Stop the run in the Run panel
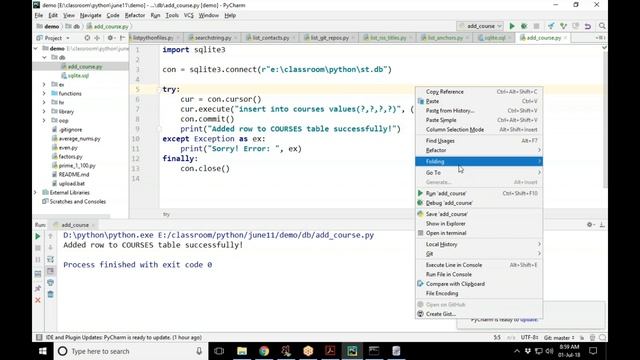The image size is (640, 360). (x=38, y=248)
